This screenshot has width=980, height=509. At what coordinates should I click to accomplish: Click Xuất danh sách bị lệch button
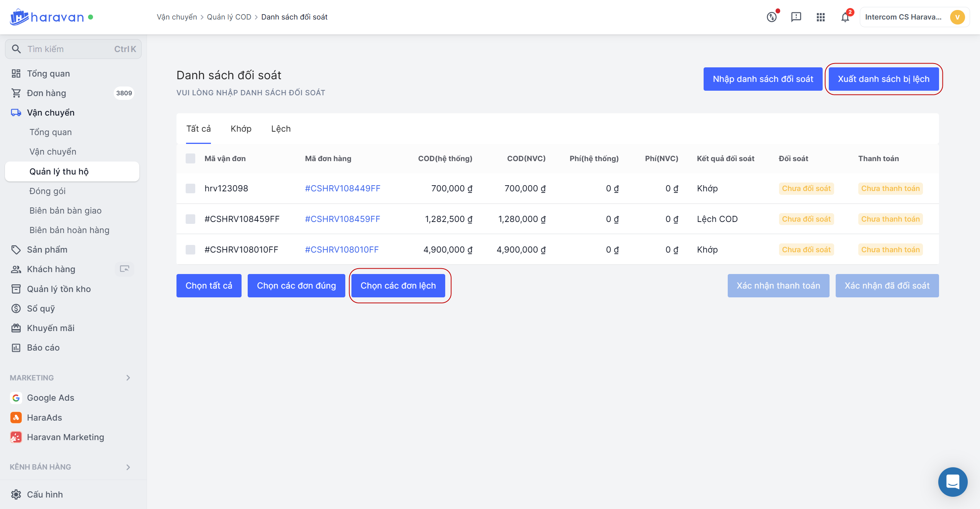point(884,79)
